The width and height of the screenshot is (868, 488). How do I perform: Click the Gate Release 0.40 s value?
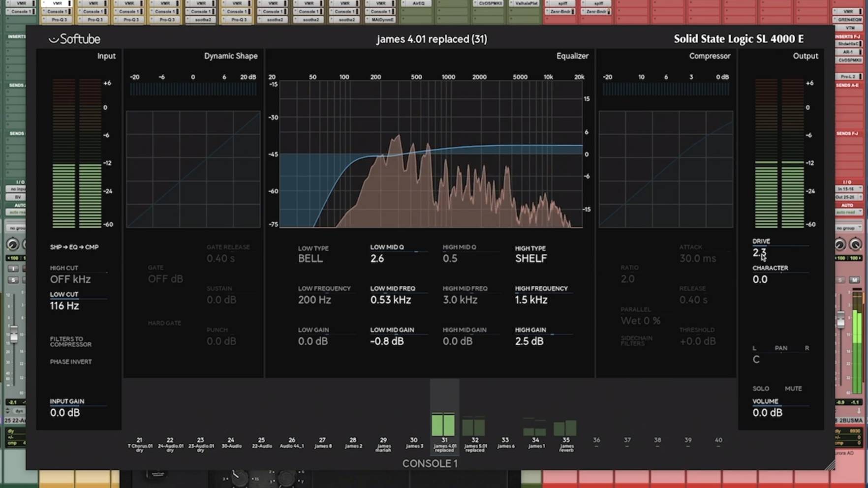pyautogui.click(x=220, y=258)
